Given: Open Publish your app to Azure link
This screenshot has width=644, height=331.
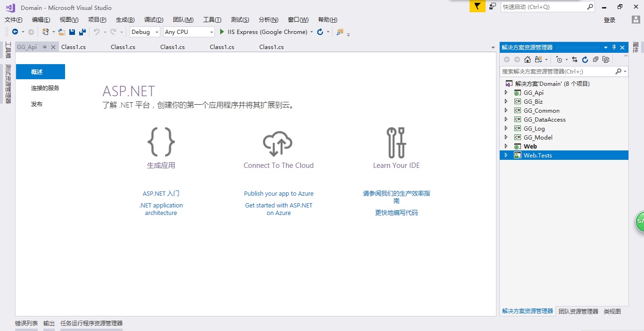Looking at the screenshot, I should click(279, 193).
